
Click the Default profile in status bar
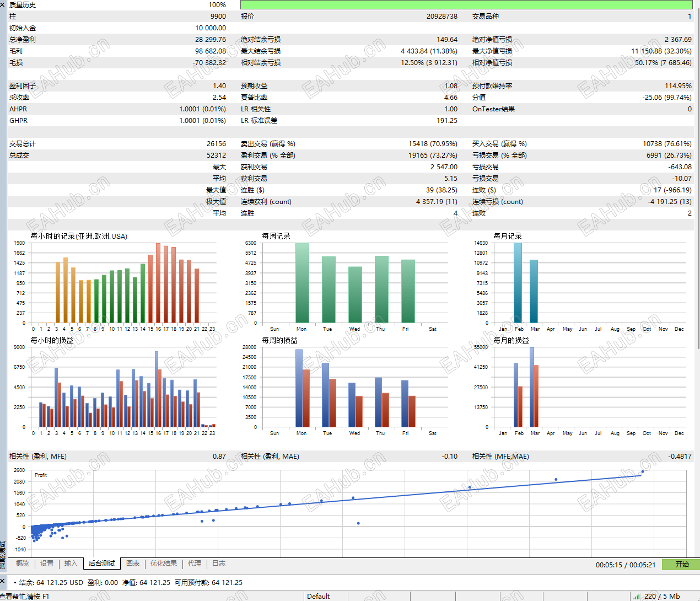pyautogui.click(x=319, y=596)
